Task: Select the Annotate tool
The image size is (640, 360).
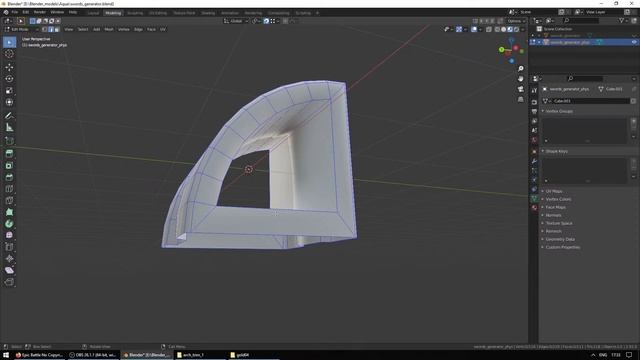Action: (9, 116)
